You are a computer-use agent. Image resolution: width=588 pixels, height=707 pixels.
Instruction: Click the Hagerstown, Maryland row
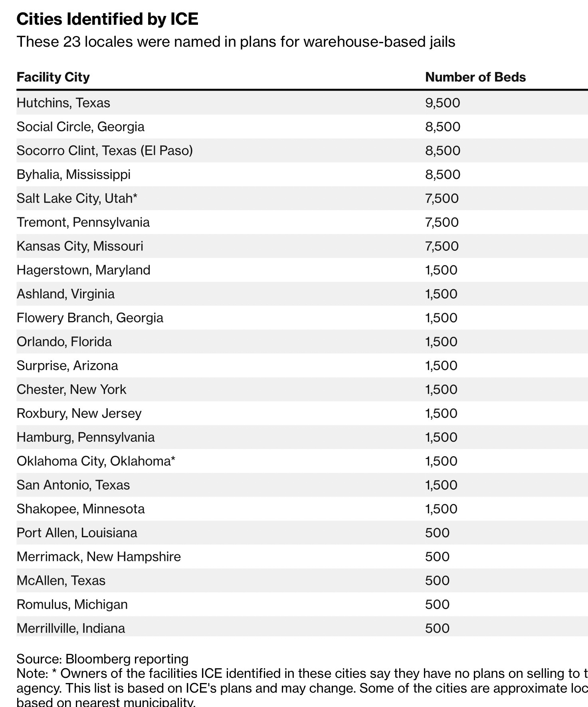(x=83, y=270)
